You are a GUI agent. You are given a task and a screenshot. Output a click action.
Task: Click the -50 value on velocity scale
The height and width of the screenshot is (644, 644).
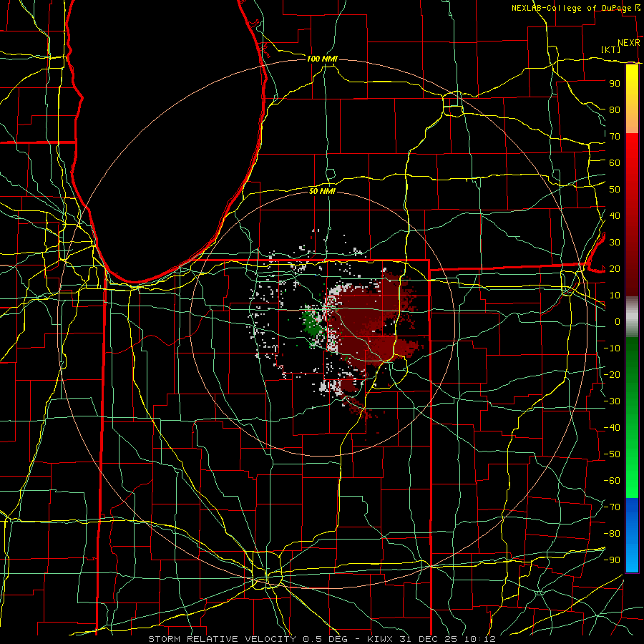coord(612,454)
